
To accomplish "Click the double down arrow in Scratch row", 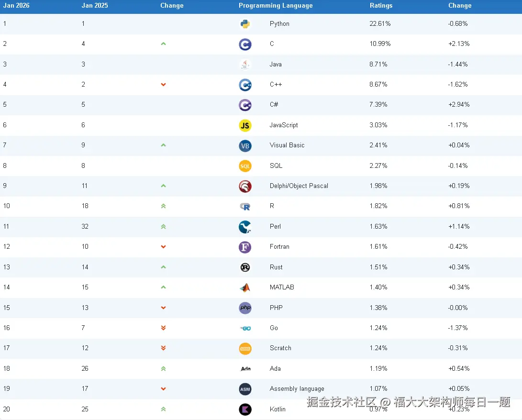I will coord(163,348).
